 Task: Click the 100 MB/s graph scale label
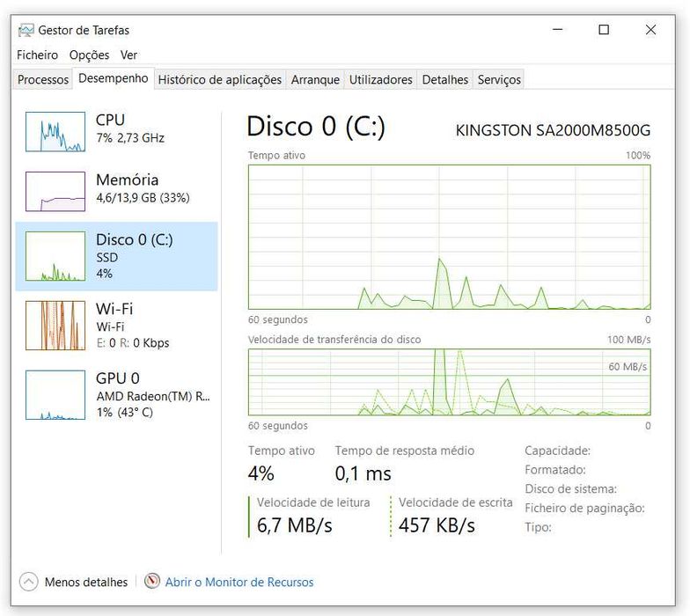click(628, 340)
